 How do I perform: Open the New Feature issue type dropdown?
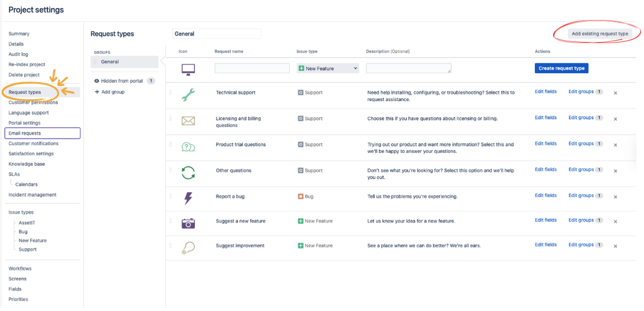coord(328,68)
